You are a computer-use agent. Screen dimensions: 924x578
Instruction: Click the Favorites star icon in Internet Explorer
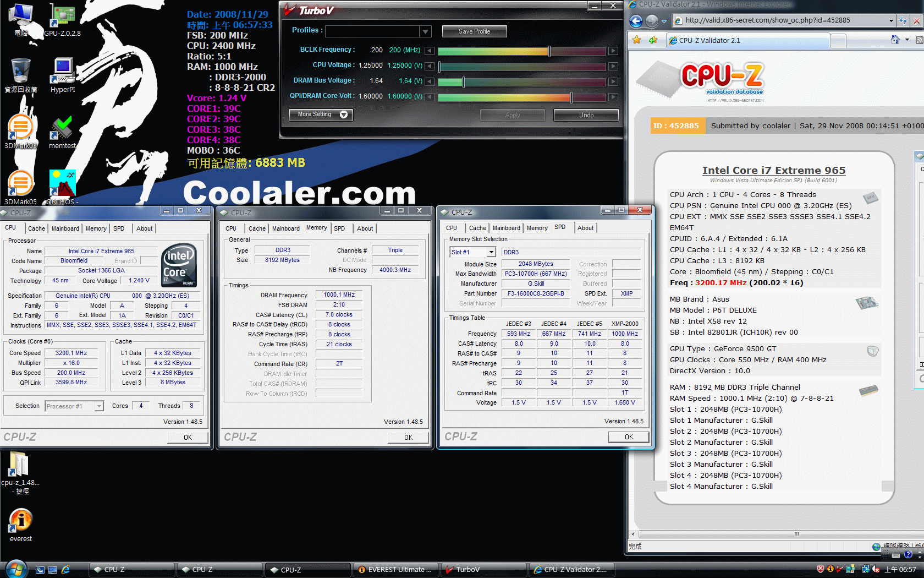(x=637, y=40)
